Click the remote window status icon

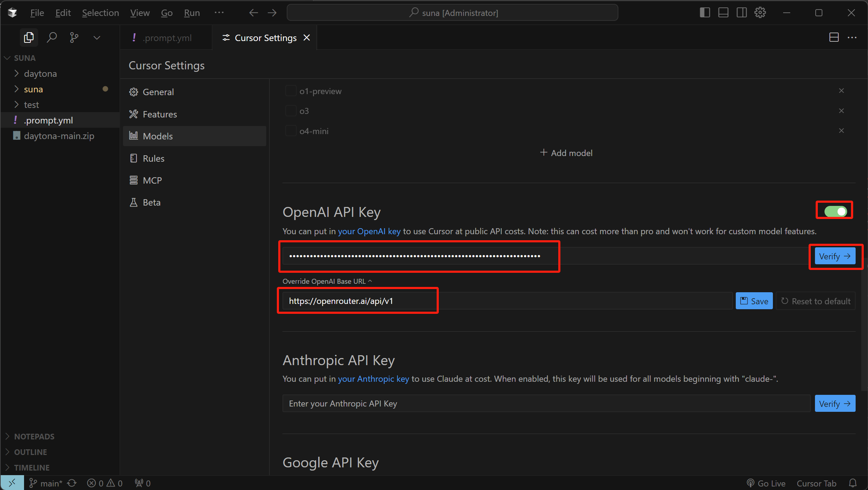tap(12, 483)
